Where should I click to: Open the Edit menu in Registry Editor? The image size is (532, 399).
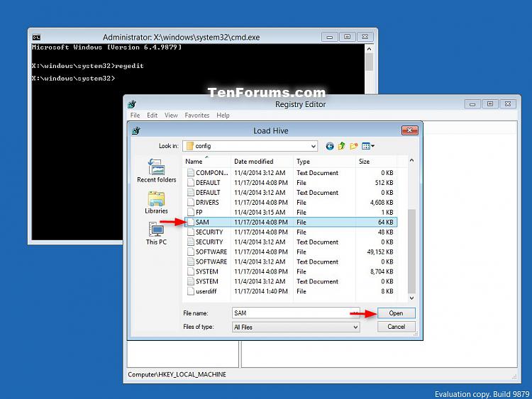click(152, 116)
